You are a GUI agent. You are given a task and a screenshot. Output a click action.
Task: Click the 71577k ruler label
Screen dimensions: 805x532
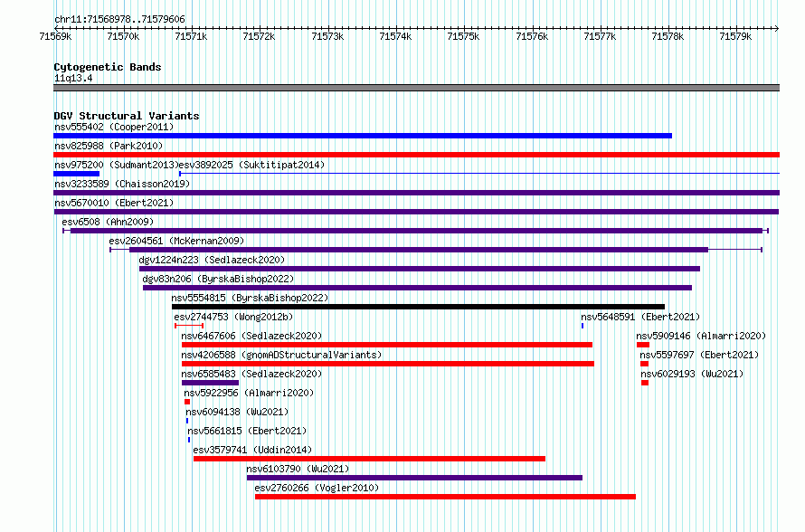coord(601,36)
